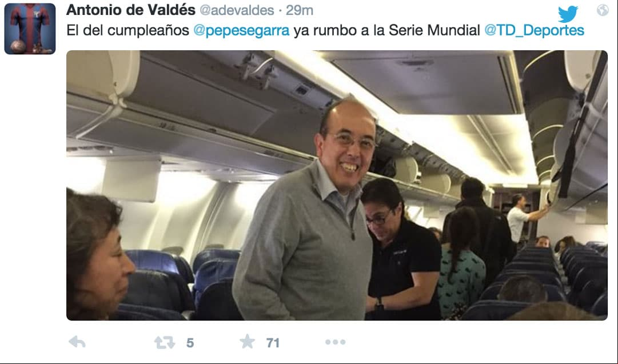Viewport: 618px width, 364px height.
Task: Click the @adevaldes handle
Action: [x=237, y=10]
